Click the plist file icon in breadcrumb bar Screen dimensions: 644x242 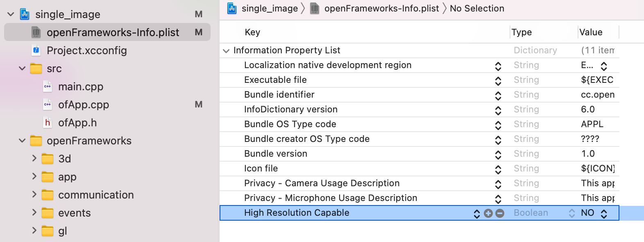point(315,9)
